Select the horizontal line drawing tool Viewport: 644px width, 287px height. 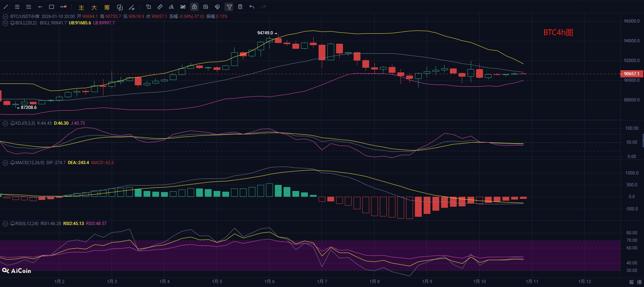point(40,7)
